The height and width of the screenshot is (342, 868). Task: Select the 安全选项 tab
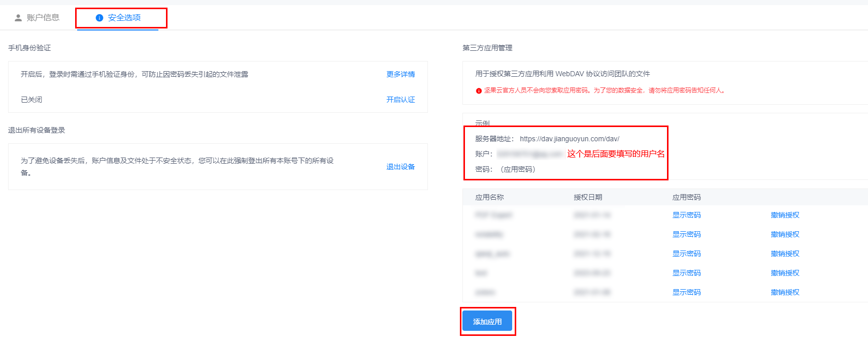point(124,18)
